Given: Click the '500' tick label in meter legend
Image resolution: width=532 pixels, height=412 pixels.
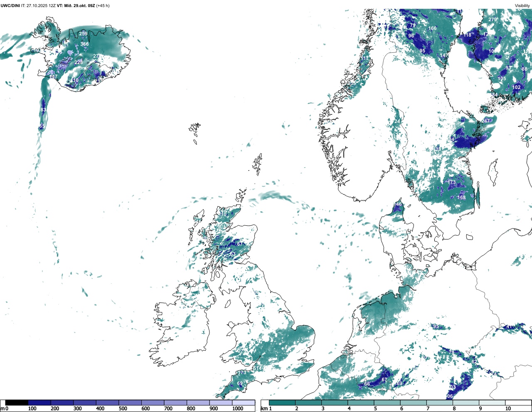Looking at the screenshot, I should coord(123,409).
